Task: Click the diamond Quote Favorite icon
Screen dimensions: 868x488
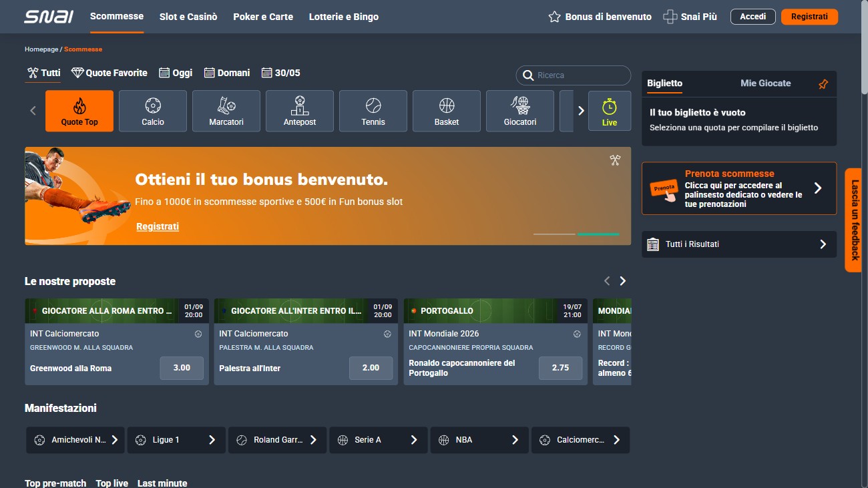Action: pos(77,73)
